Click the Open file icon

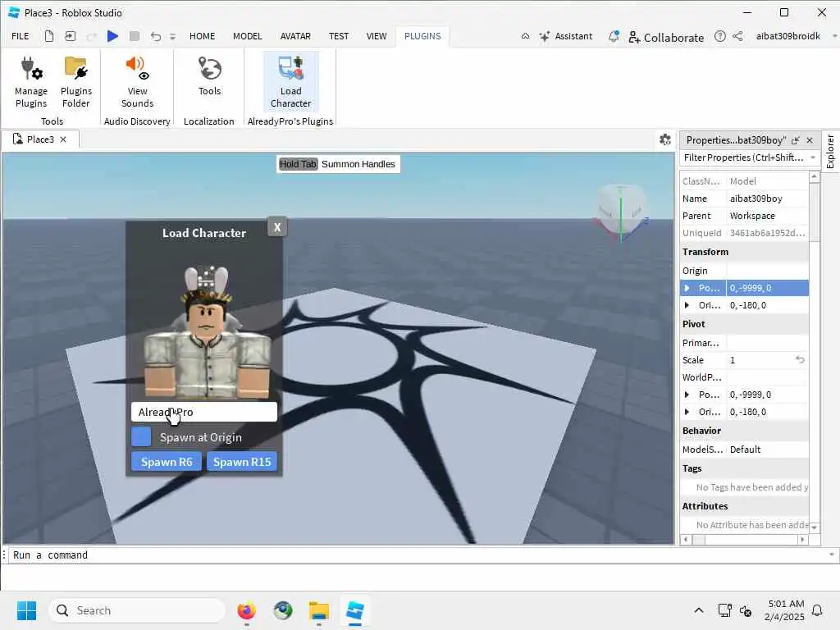[x=71, y=36]
